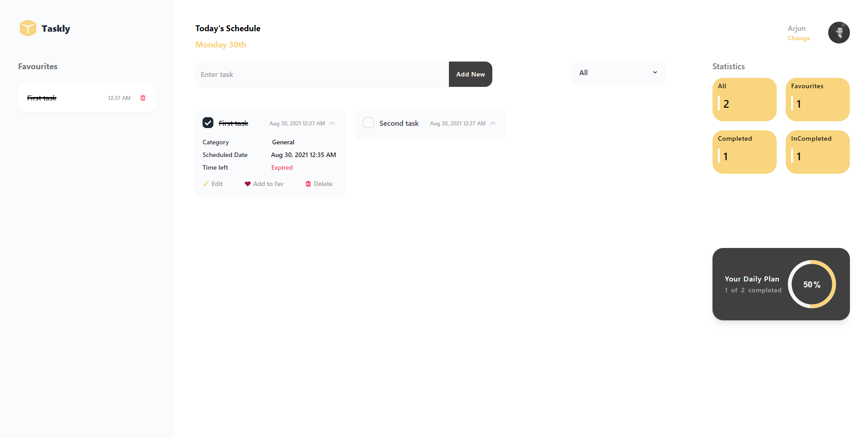
Task: Click the Favourites sidebar heading
Action: 38,67
